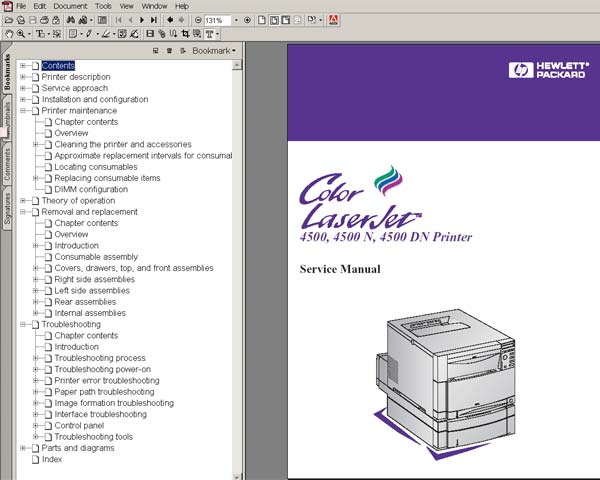Open the Edit menu
Viewport: 600px width, 480px height.
point(39,6)
